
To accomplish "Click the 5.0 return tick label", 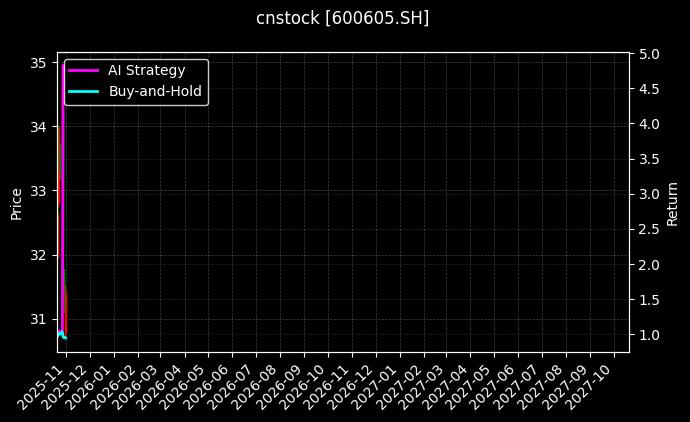I will (x=648, y=54).
